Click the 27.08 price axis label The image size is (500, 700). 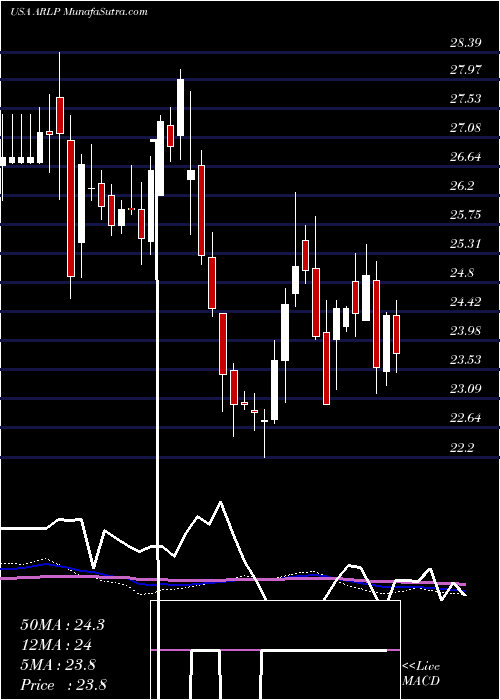point(466,128)
